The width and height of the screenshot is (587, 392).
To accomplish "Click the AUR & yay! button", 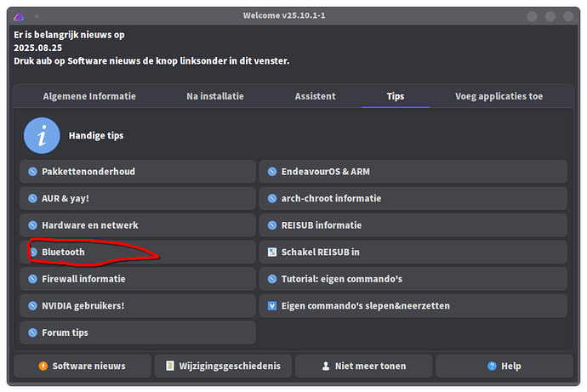I will 138,198.
